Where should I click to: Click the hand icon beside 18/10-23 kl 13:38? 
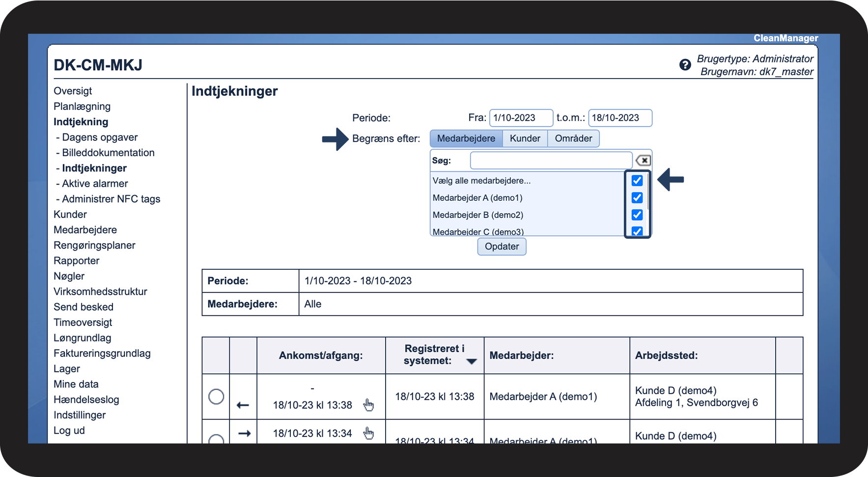368,405
